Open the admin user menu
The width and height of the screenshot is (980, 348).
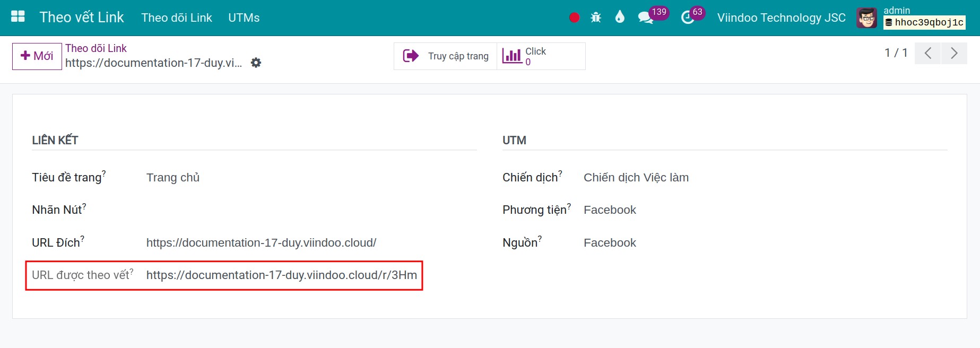[912, 18]
